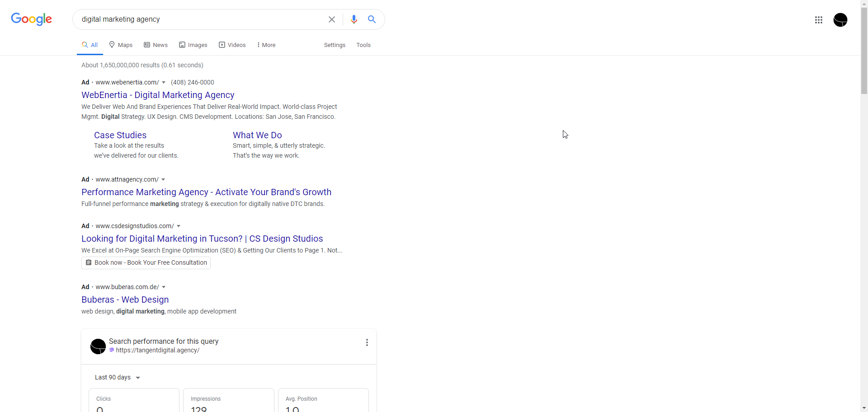The image size is (868, 412).
Task: Expand the attnagency.com ad dropdown arrow
Action: pos(163,179)
